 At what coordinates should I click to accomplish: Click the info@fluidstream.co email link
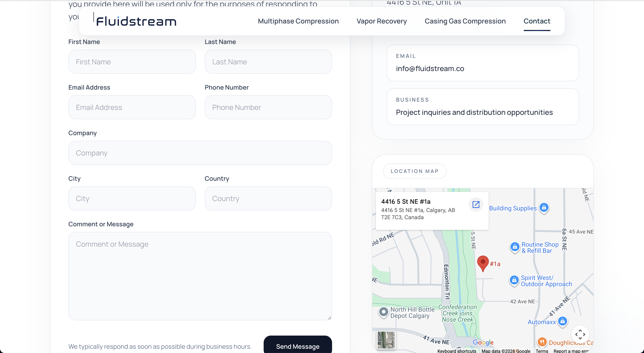pyautogui.click(x=430, y=68)
